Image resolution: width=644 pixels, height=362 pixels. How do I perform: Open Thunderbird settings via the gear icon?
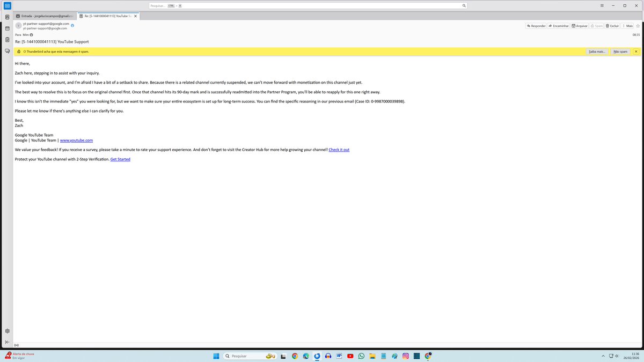pyautogui.click(x=6, y=331)
